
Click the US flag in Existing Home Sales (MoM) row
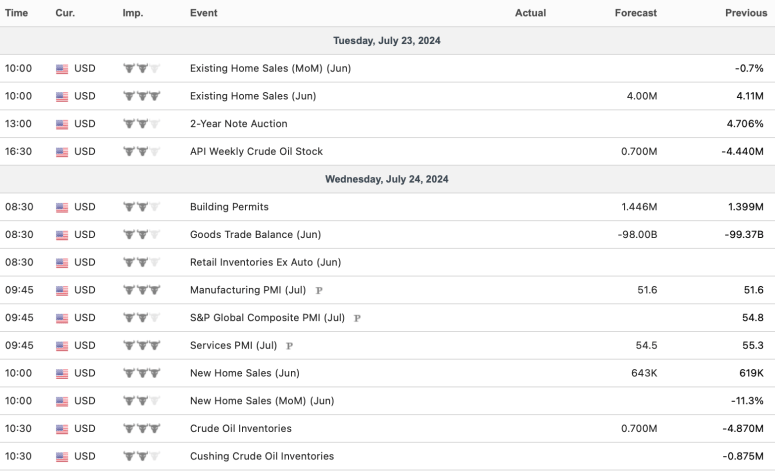pyautogui.click(x=62, y=69)
